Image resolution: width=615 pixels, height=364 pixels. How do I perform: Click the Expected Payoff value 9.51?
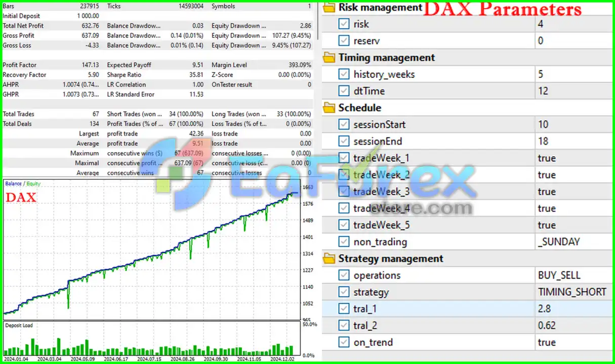[x=197, y=65]
